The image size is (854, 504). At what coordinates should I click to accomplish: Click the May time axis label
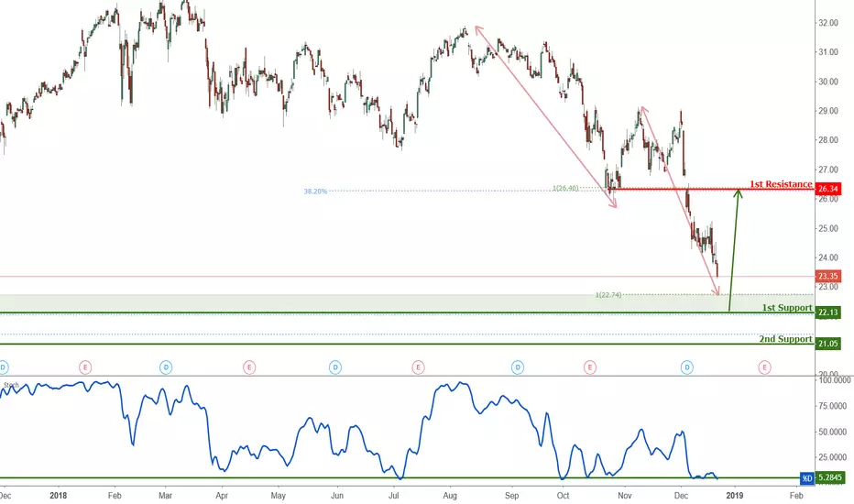pos(279,495)
